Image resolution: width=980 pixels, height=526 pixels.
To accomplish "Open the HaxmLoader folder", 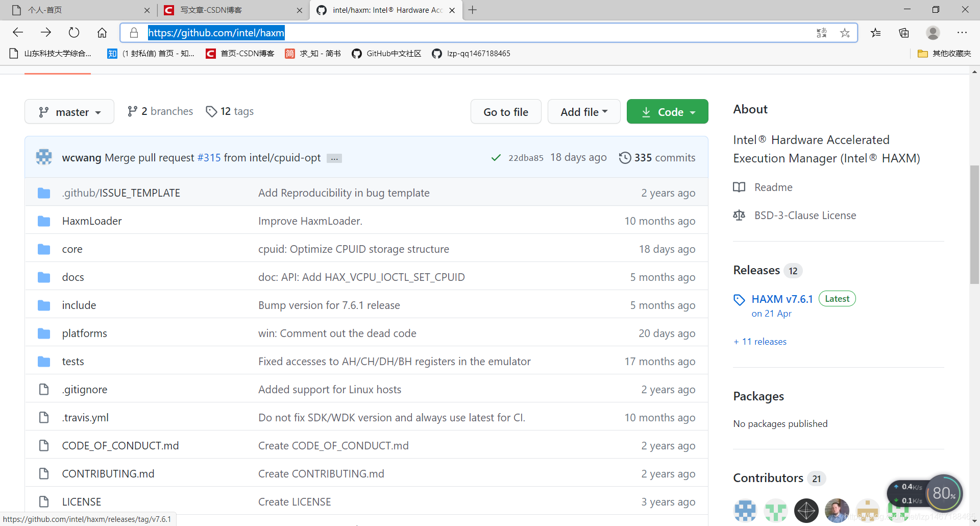I will coord(92,221).
